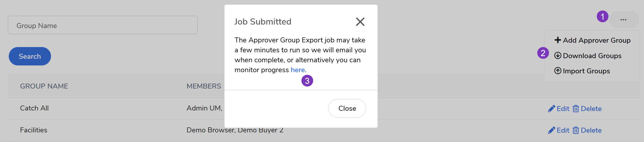Click the download arrow icon for groups
The image size is (644, 142).
pyautogui.click(x=558, y=56)
